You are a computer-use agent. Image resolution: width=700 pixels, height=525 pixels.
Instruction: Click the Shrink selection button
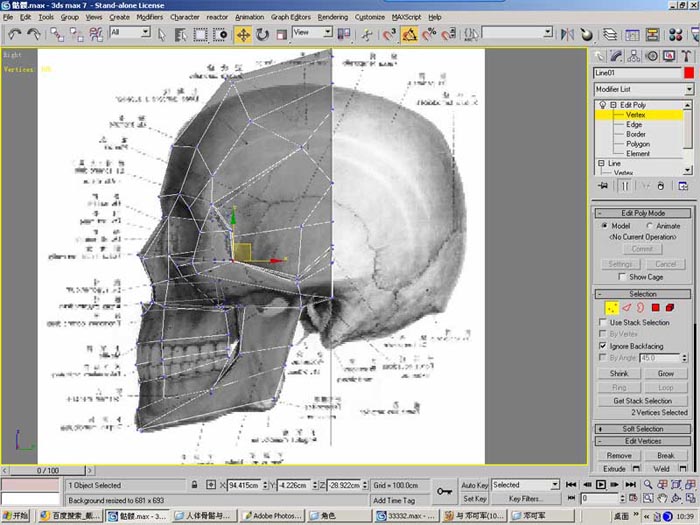619,373
